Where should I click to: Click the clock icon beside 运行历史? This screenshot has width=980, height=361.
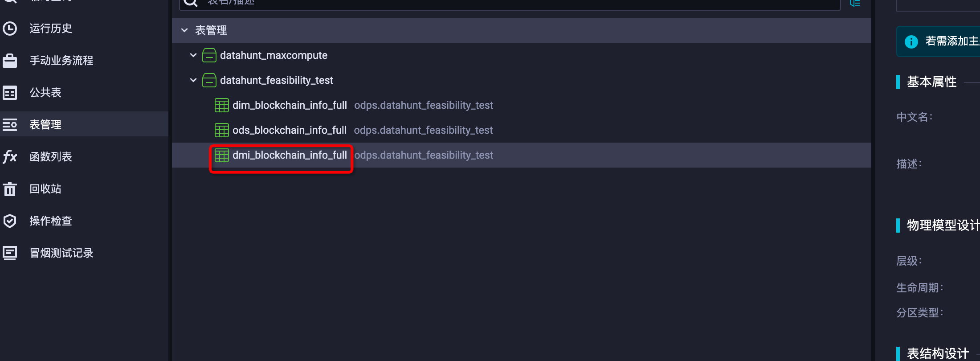[10, 29]
